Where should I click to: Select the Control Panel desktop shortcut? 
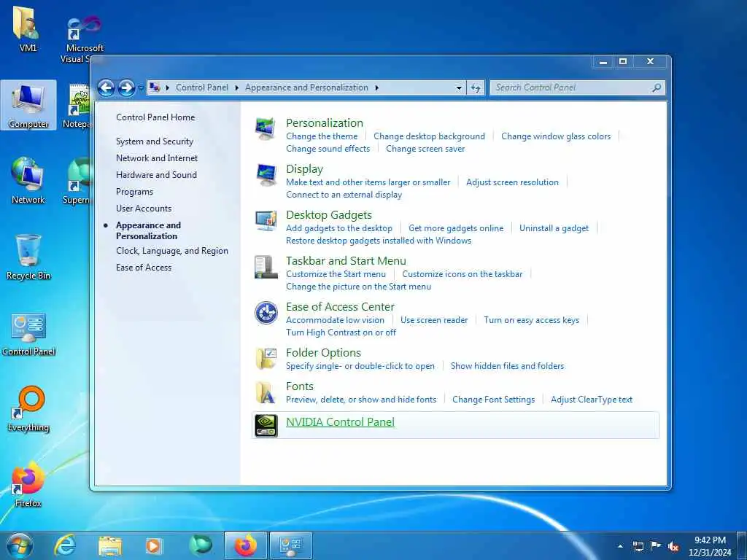pos(28,333)
